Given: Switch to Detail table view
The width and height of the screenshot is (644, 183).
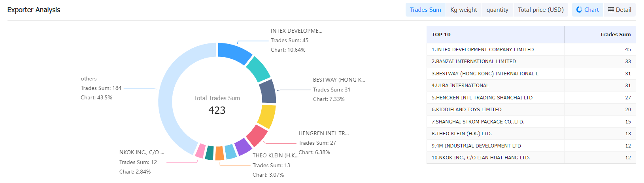Looking at the screenshot, I should 619,10.
